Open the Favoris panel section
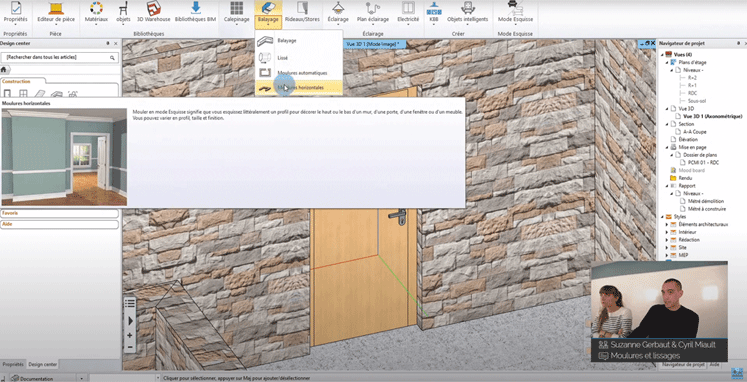Image resolution: width=747 pixels, height=382 pixels. (59, 213)
